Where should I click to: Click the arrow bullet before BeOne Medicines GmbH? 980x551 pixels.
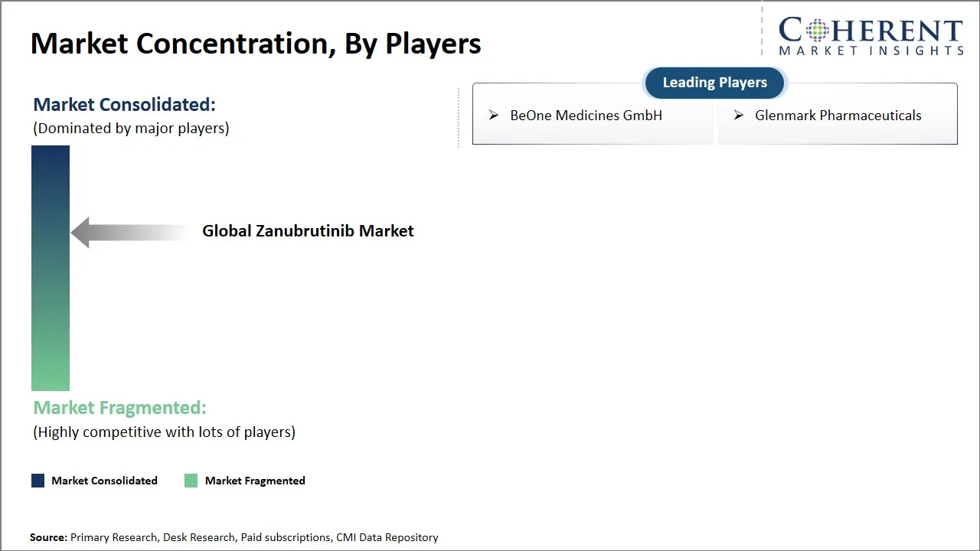(494, 116)
